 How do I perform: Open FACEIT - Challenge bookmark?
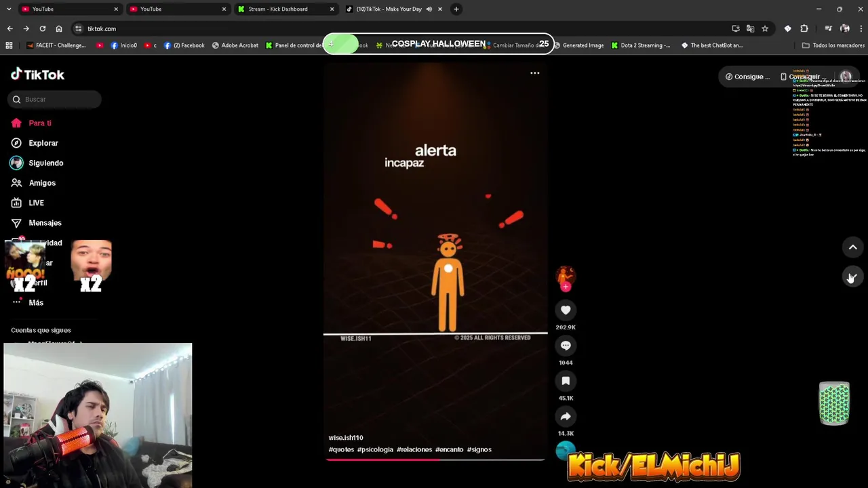point(56,45)
